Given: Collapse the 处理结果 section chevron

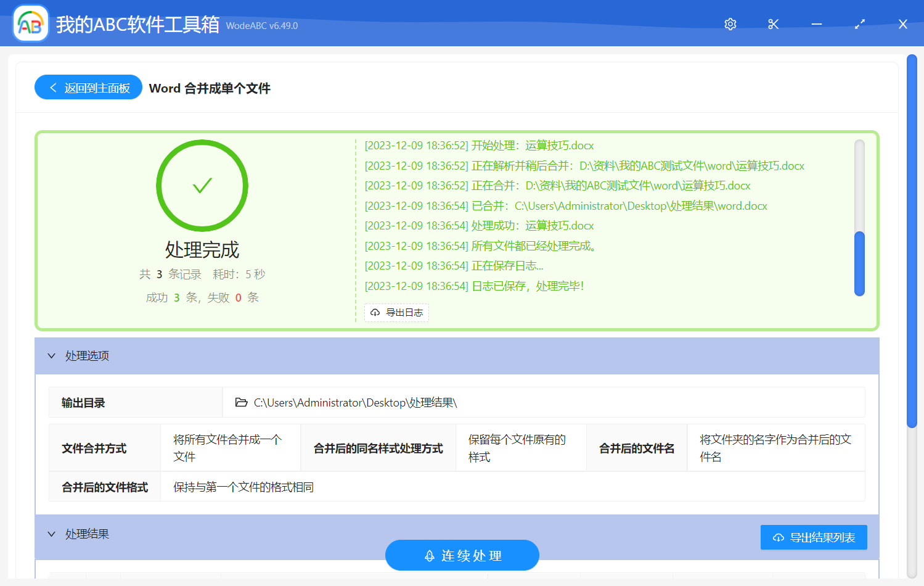Looking at the screenshot, I should (52, 534).
